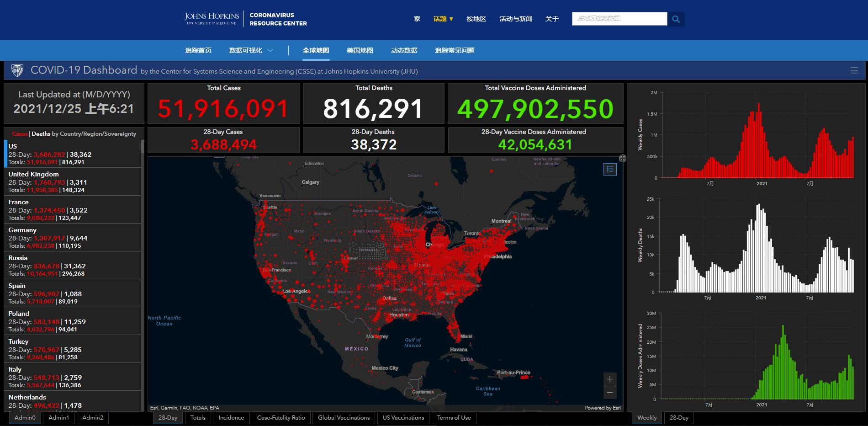The image size is (868, 426).
Task: Go to 追踪常见问题 page
Action: click(x=455, y=50)
